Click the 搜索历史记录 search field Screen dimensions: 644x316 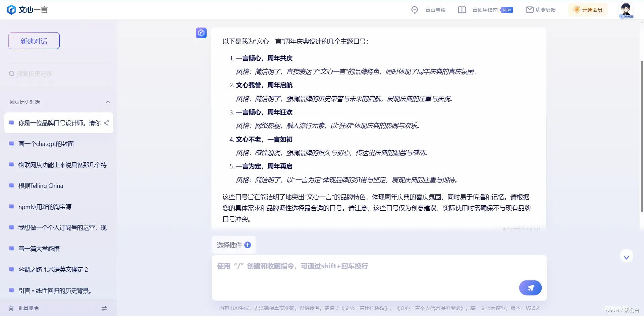(59, 73)
